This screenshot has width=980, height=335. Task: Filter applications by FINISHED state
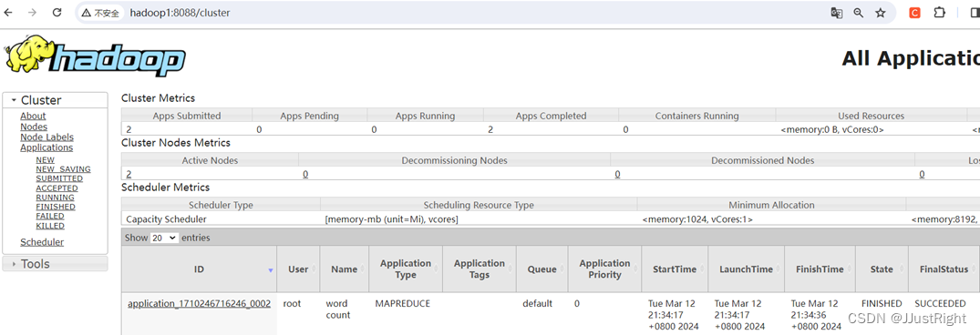[56, 207]
